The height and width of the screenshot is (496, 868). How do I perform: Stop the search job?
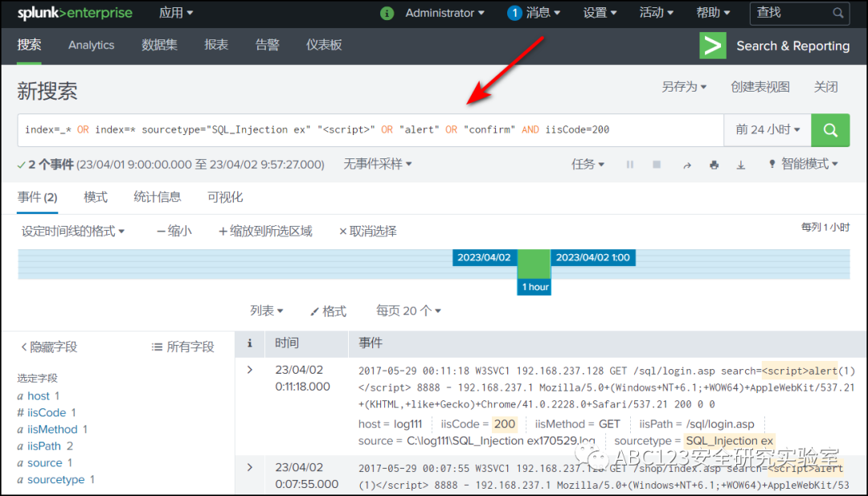pos(657,165)
